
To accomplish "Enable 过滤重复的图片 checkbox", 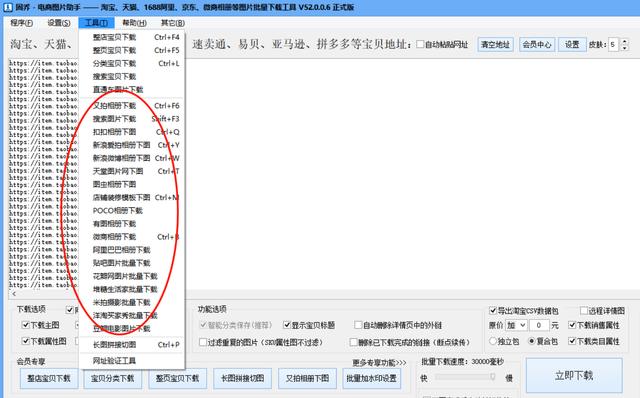I will coord(203,342).
